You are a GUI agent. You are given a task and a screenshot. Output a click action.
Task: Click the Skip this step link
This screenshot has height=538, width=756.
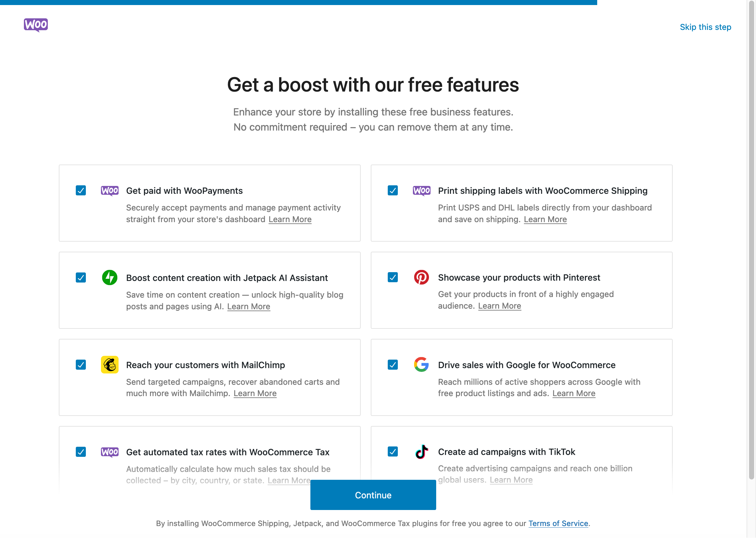[705, 27]
